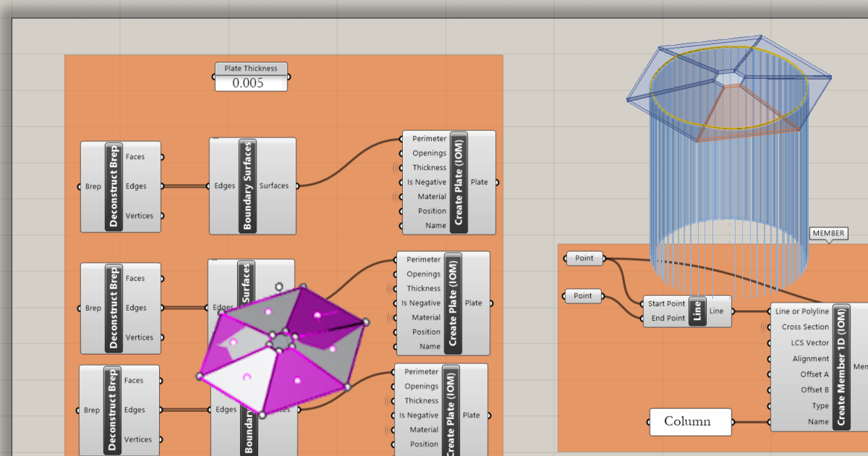The image size is (868, 456).
Task: Click the 0.005 plate thickness value
Action: pyautogui.click(x=248, y=83)
